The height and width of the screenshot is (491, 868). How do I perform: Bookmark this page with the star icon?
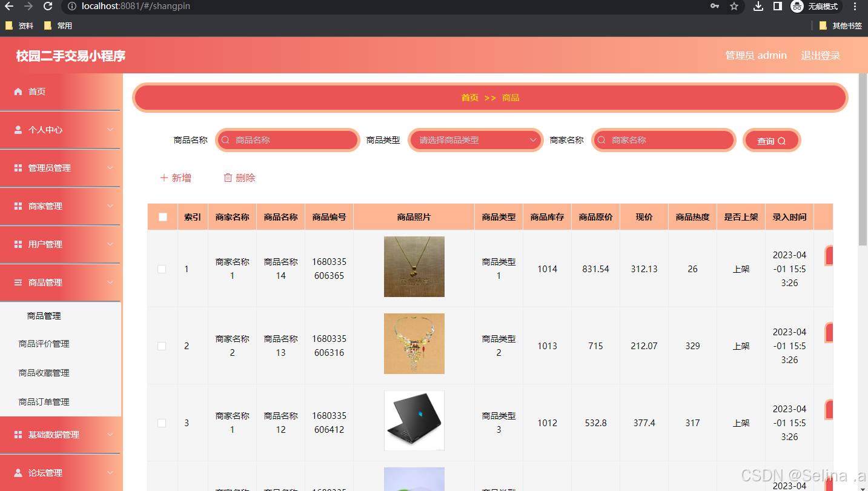click(x=734, y=6)
